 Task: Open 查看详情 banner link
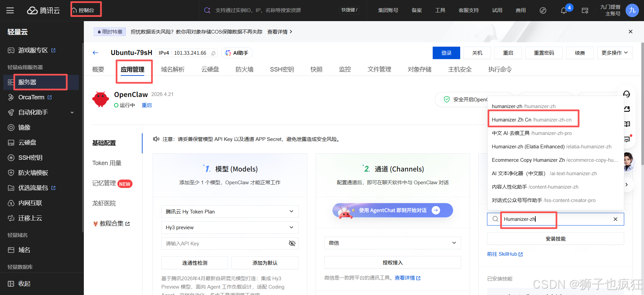click(280, 32)
